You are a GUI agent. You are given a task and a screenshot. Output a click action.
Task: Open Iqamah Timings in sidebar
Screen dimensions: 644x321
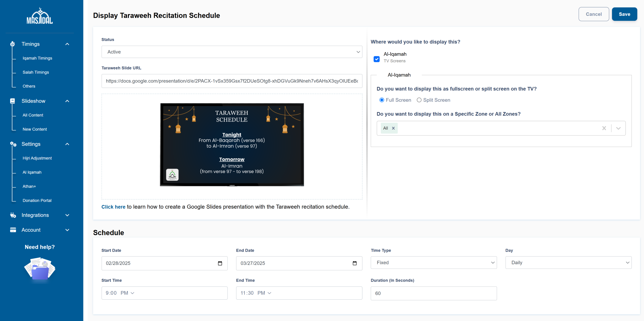tap(37, 58)
